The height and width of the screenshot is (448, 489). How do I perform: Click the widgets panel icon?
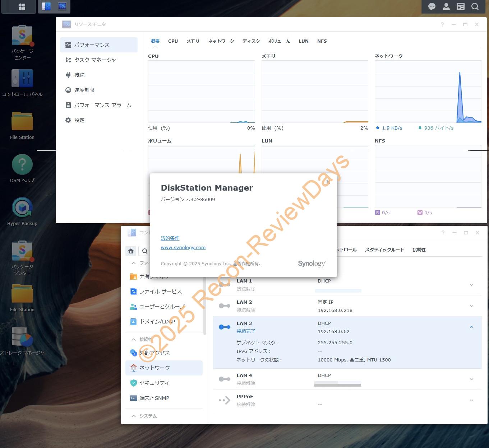(x=461, y=7)
